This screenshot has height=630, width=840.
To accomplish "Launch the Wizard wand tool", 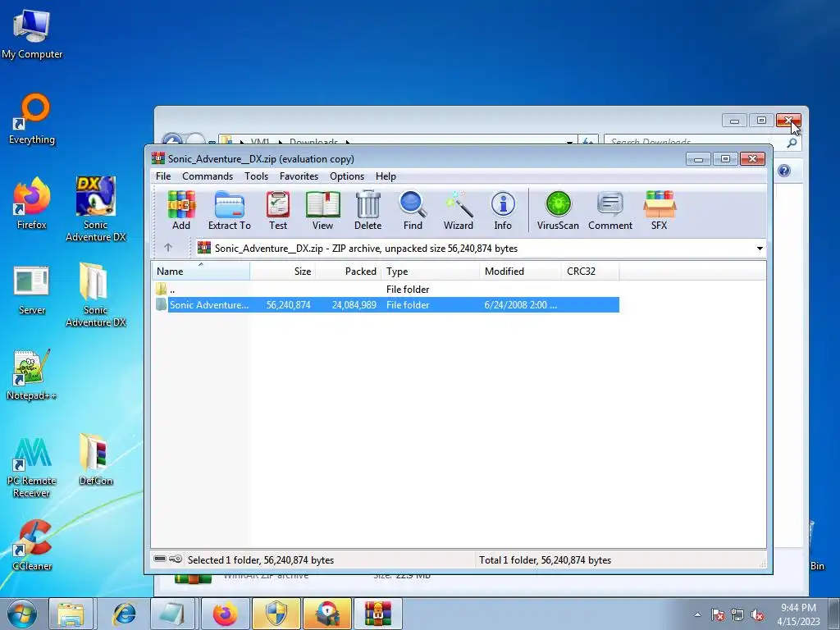I will tap(458, 210).
